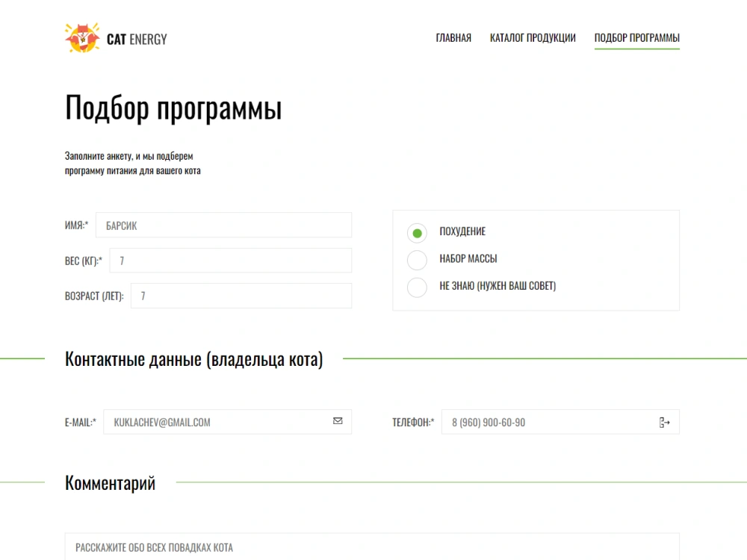Screen dimensions: 747x560
Task: Click the Подбор программы page heading
Action: coord(173,108)
